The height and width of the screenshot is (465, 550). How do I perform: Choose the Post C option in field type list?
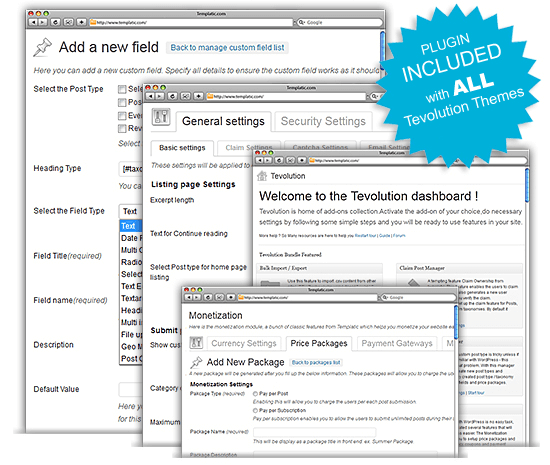131,358
